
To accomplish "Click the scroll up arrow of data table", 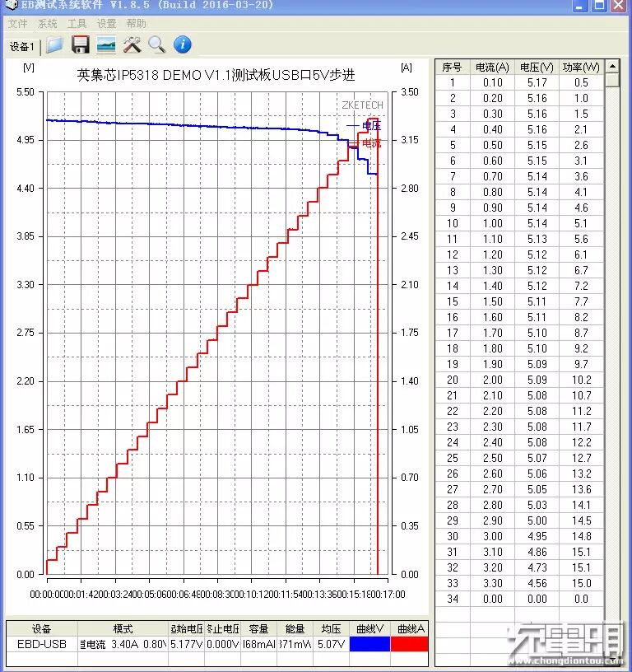I will pyautogui.click(x=613, y=67).
